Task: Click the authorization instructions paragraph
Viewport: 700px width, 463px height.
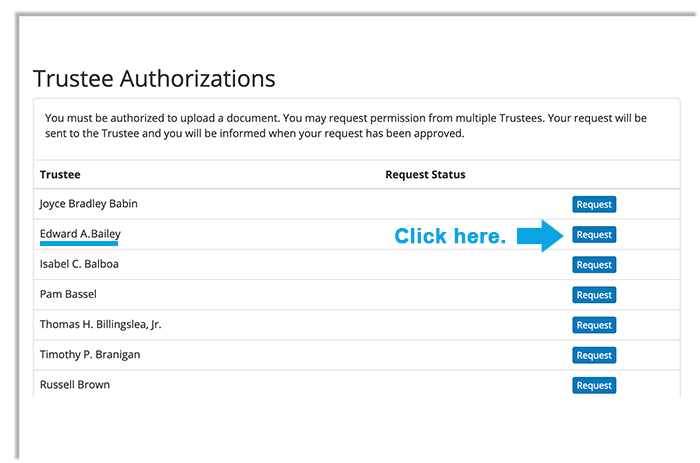Action: pos(346,125)
